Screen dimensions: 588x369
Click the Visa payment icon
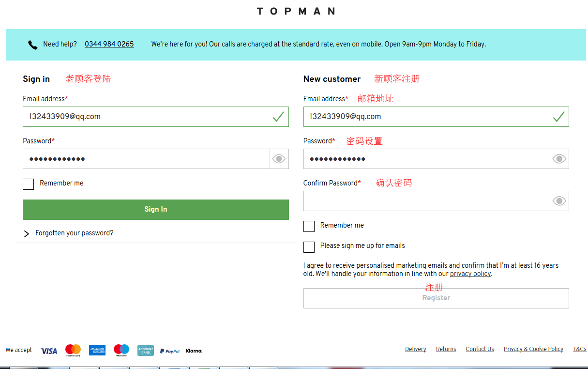49,351
